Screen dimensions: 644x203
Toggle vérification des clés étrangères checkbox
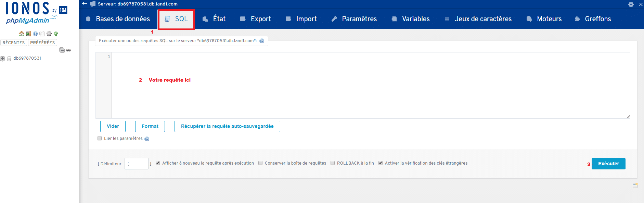[x=381, y=163]
